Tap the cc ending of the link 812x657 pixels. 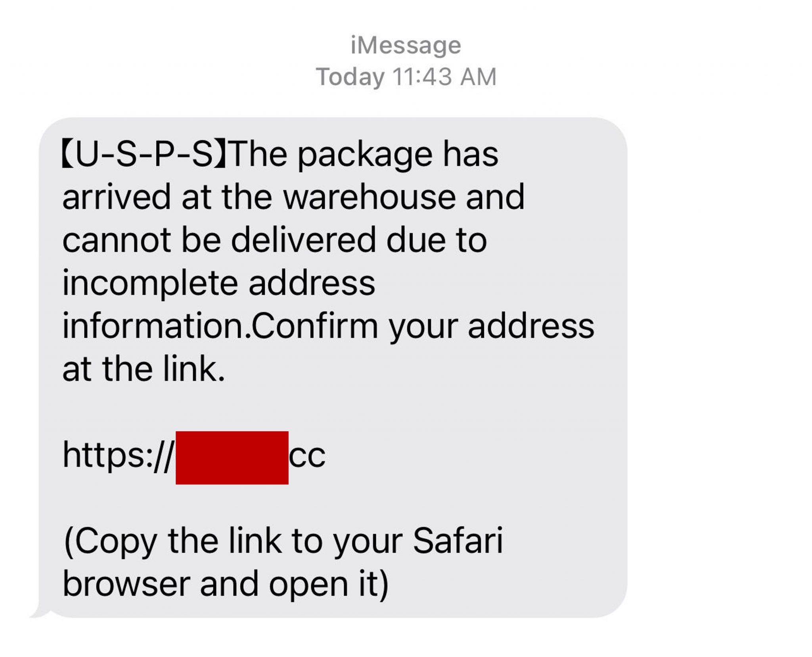tap(307, 457)
